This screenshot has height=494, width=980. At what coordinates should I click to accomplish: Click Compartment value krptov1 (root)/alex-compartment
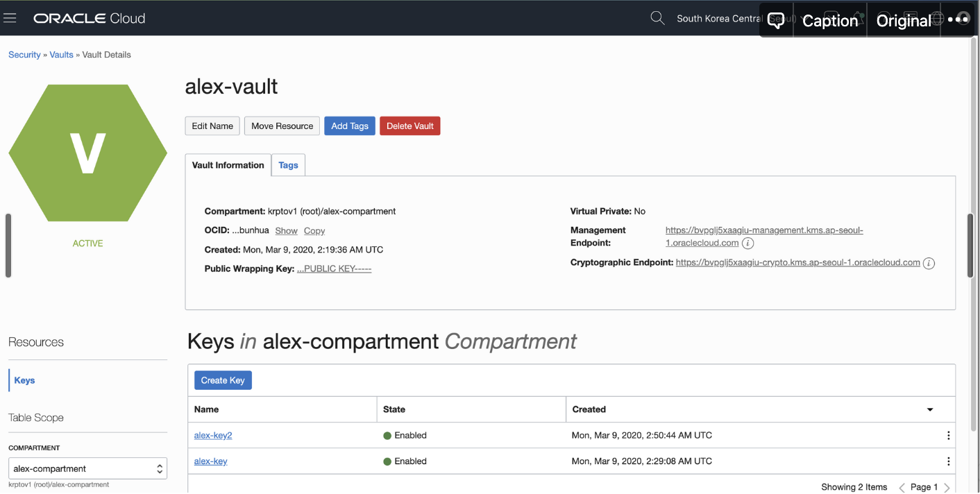tap(332, 212)
